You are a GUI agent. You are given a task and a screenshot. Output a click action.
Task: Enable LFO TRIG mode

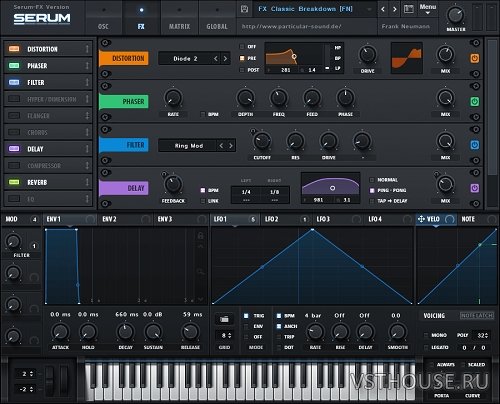246,316
